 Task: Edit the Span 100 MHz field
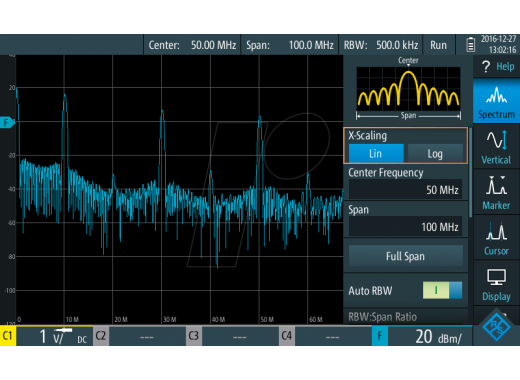(x=405, y=227)
